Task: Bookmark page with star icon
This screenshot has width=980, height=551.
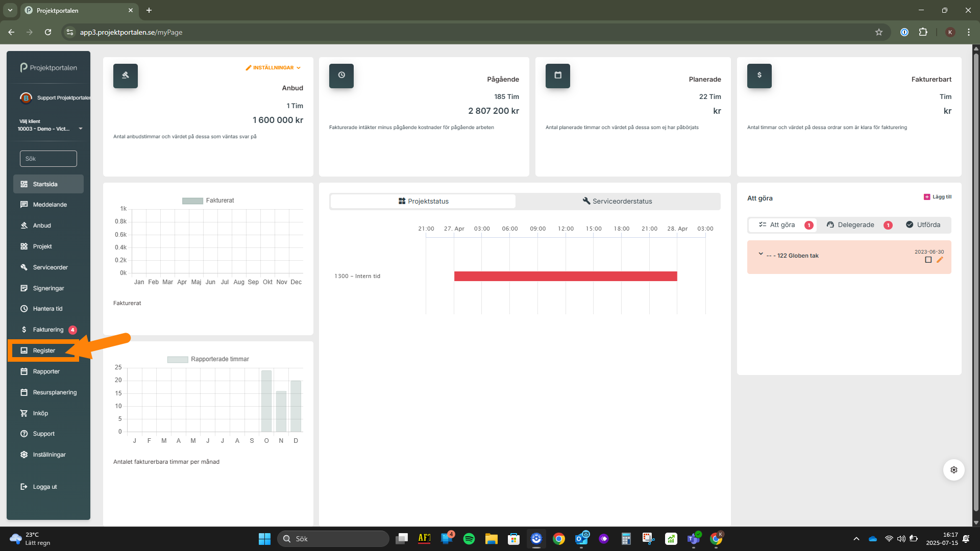Action: (879, 32)
